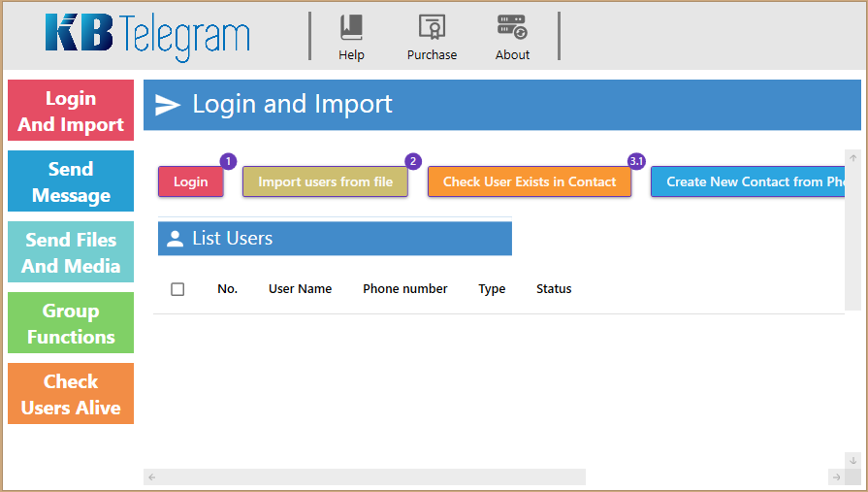868x492 pixels.
Task: Open the Purchase certificate icon
Action: tap(432, 27)
